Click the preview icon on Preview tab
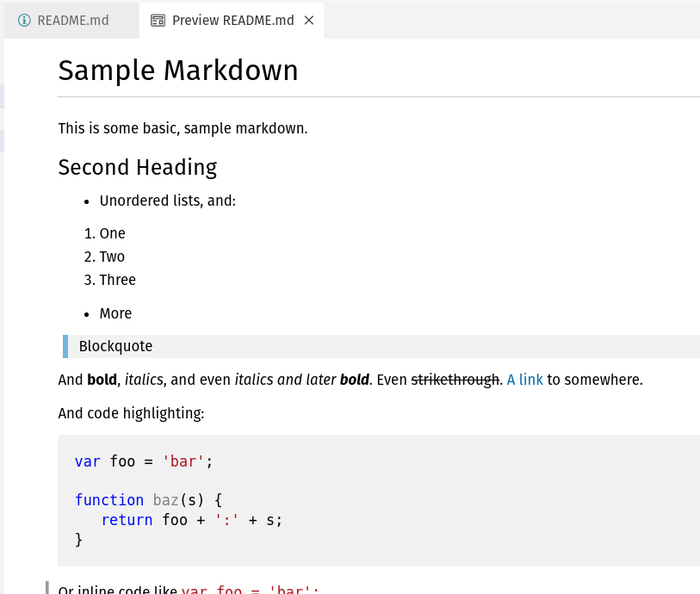The image size is (700, 594). coord(158,20)
